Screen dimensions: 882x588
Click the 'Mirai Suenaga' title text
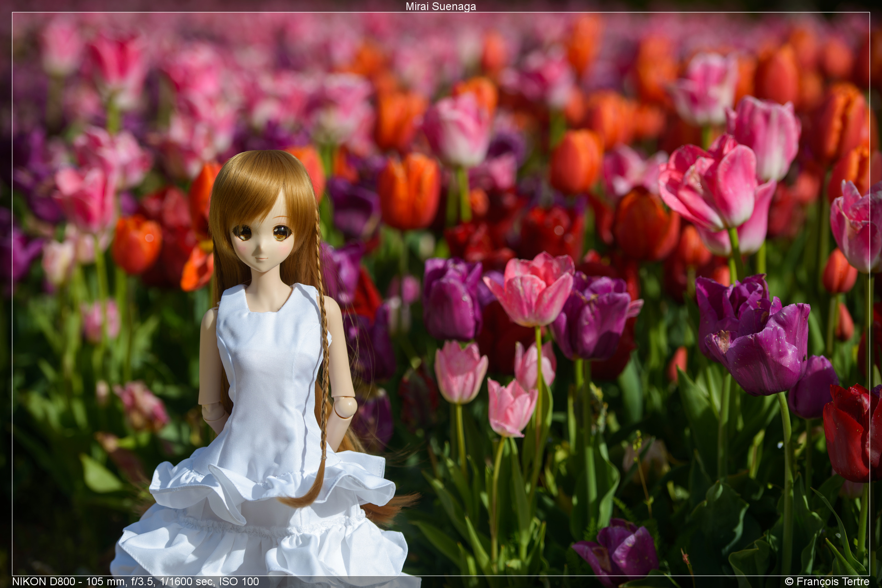click(441, 6)
